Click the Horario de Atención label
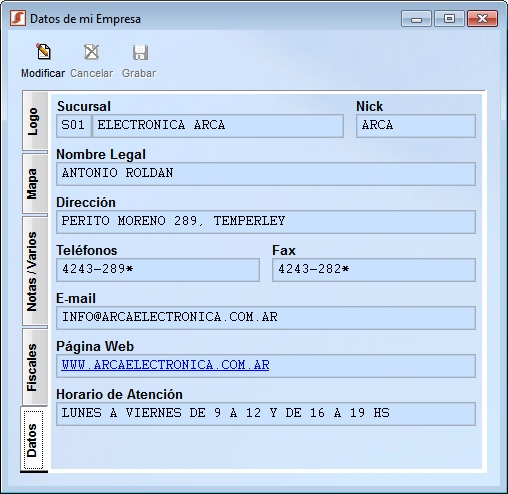 (119, 395)
